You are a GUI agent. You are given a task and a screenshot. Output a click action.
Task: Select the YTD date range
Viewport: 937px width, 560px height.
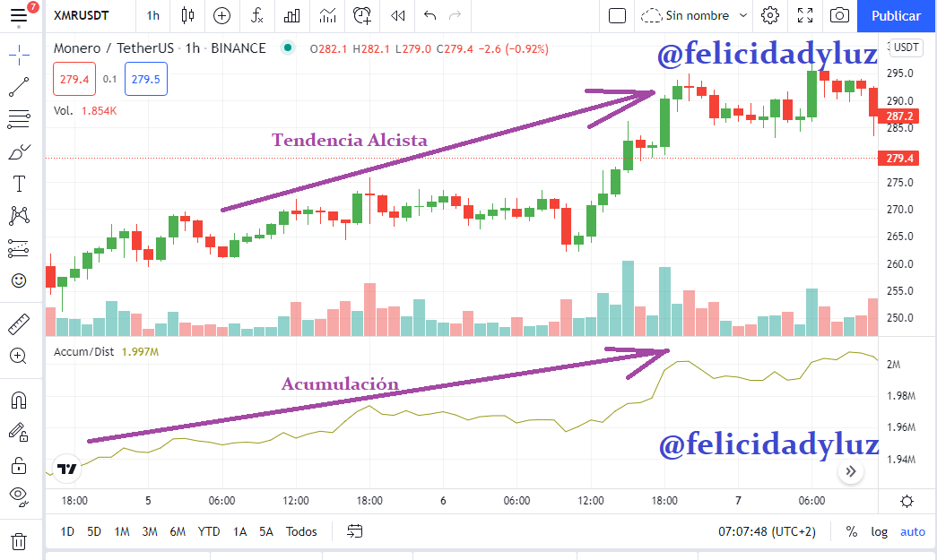(209, 531)
